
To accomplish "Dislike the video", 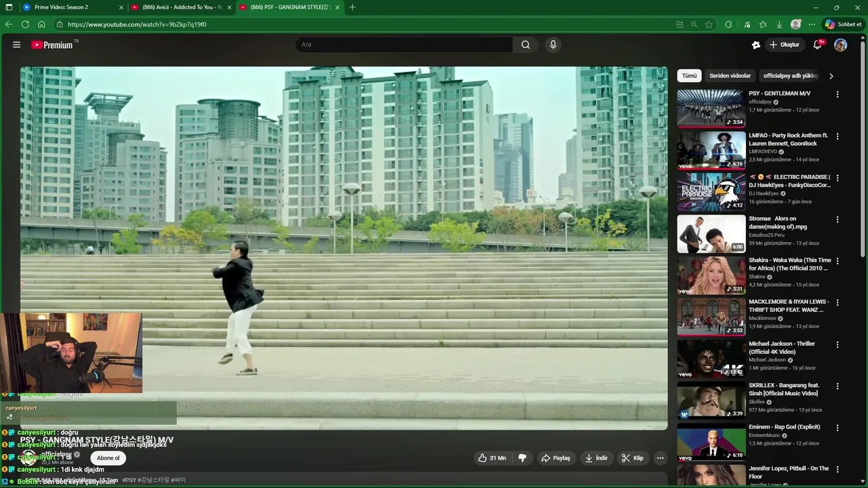I will pos(522,458).
